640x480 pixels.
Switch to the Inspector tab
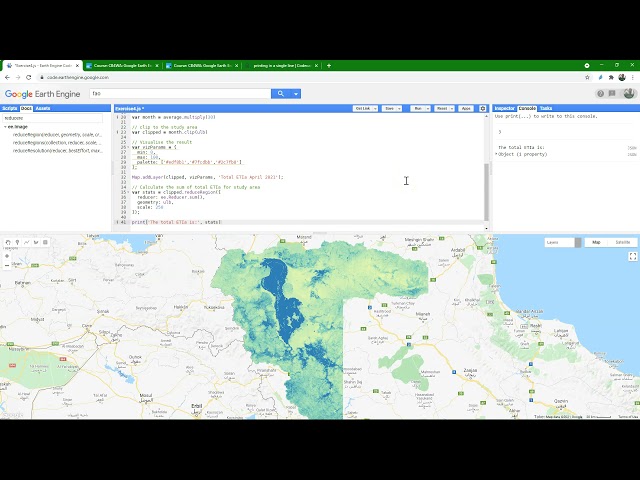click(x=504, y=108)
